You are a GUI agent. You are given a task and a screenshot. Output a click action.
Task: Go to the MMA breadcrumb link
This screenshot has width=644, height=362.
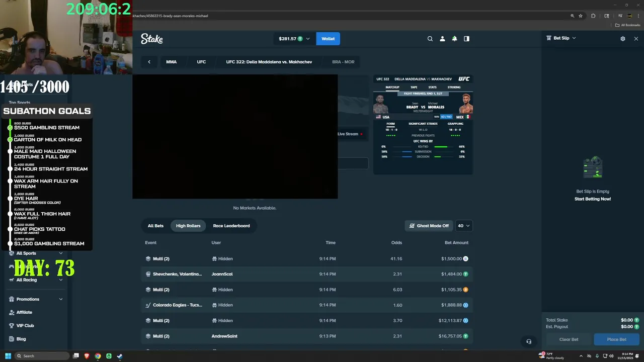point(171,62)
